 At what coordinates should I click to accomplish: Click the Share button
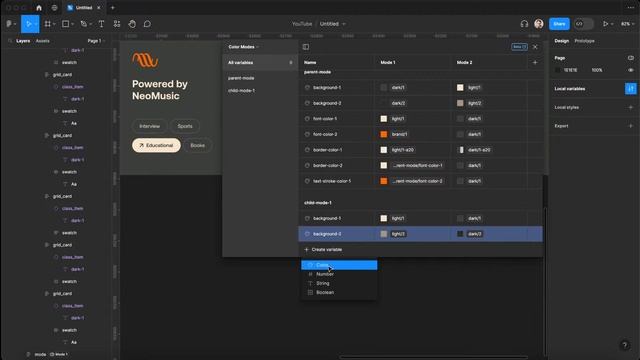559,24
